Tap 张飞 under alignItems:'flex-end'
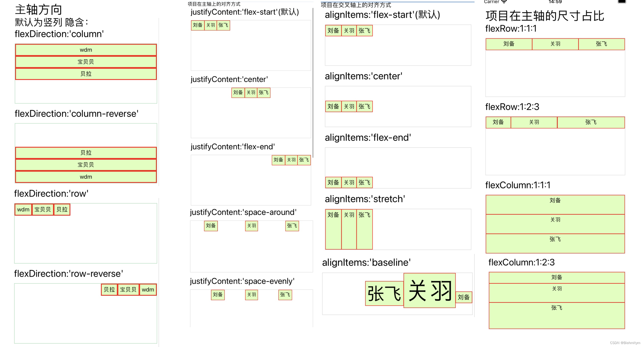The image size is (644, 347). pos(364,183)
